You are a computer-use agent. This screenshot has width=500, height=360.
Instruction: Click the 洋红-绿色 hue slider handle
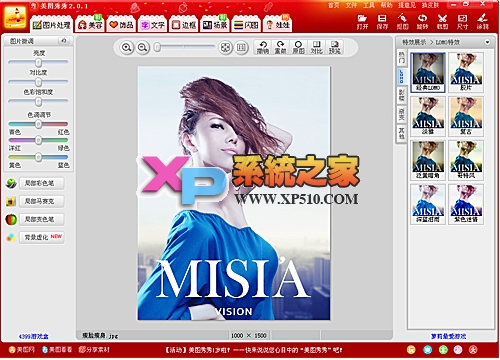pos(38,140)
